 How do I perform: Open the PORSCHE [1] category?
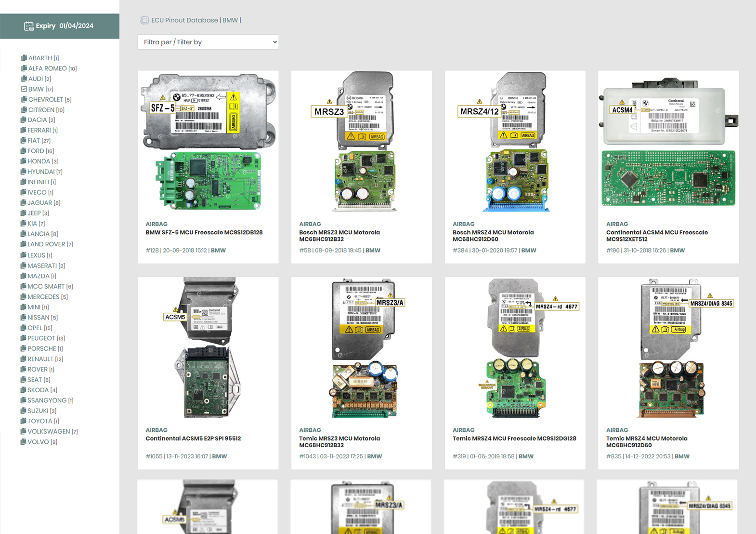pos(41,348)
